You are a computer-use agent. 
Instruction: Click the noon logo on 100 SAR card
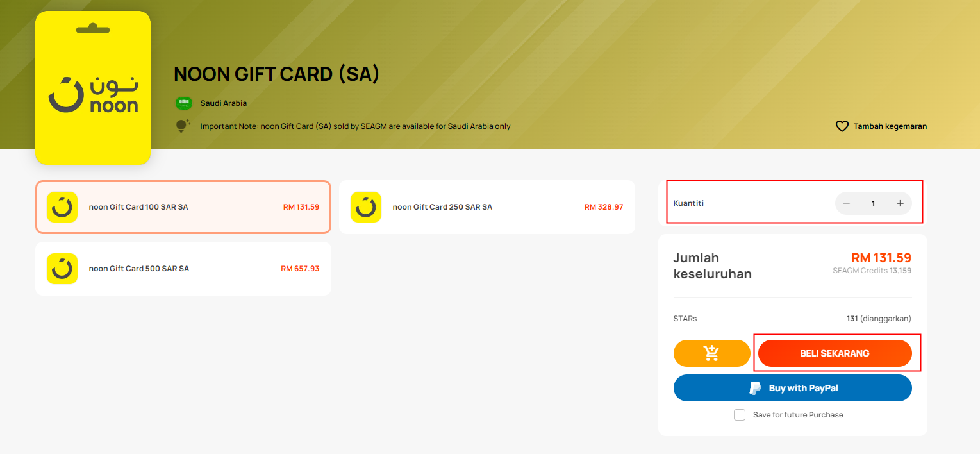(x=62, y=207)
